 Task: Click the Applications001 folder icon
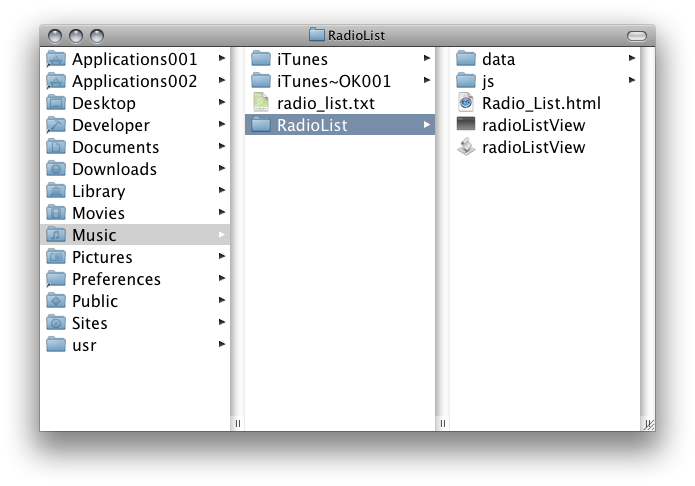(56, 59)
